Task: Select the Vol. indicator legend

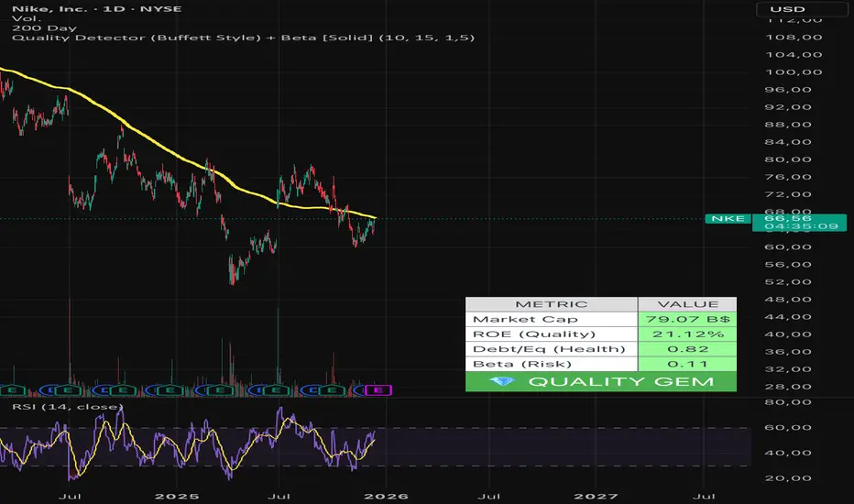Action: point(27,18)
